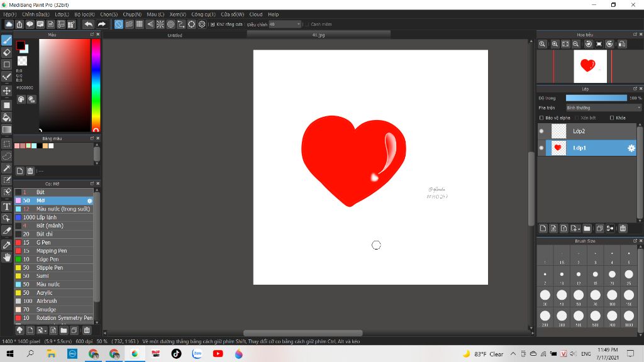The height and width of the screenshot is (362, 644).
Task: Check the Khóa checkbox in the layer panel
Action: [612, 118]
